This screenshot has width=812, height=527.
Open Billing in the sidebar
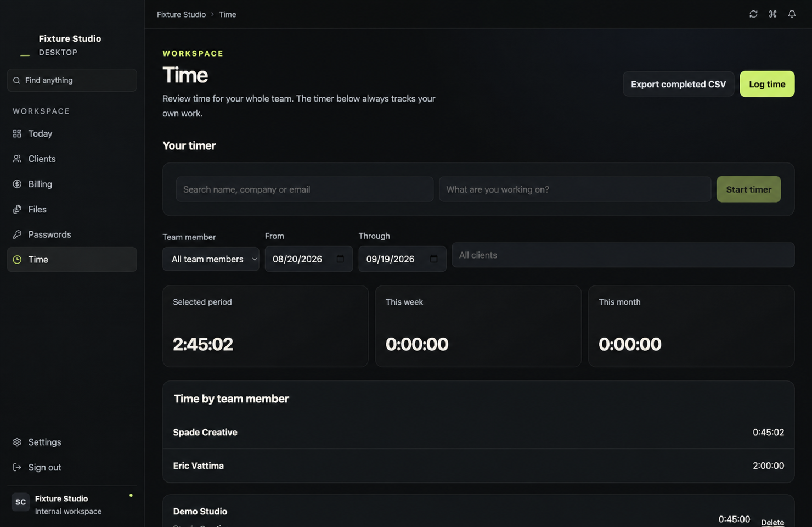click(x=72, y=184)
